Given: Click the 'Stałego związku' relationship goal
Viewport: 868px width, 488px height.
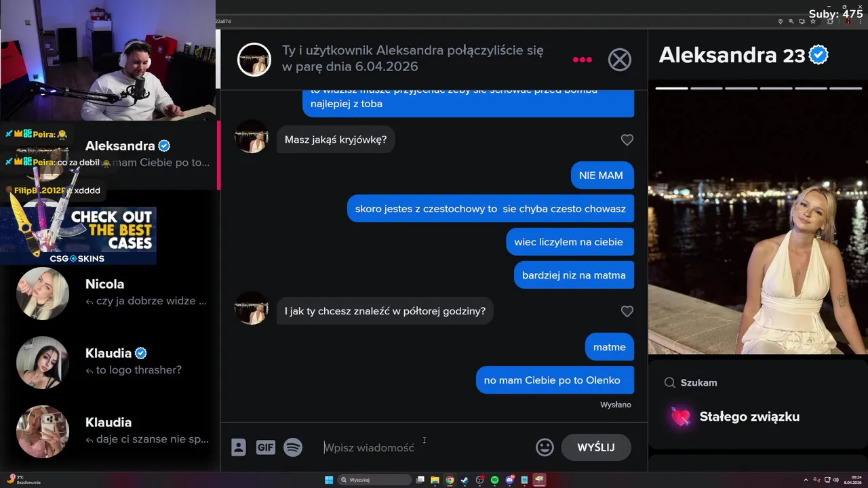Looking at the screenshot, I should 749,417.
